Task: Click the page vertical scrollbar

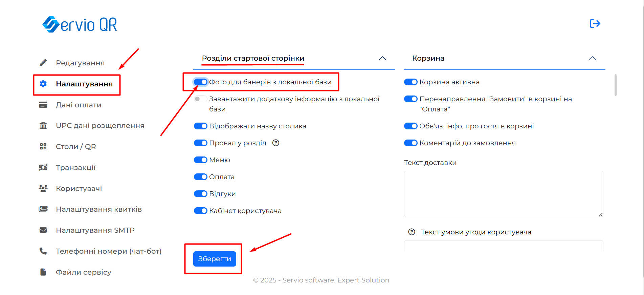Action: tap(615, 85)
